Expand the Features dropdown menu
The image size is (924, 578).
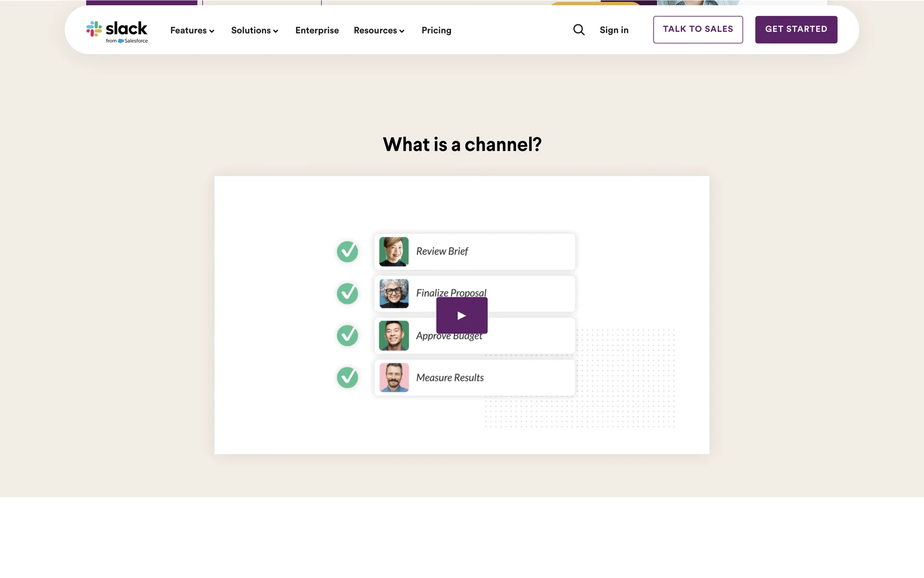192,30
